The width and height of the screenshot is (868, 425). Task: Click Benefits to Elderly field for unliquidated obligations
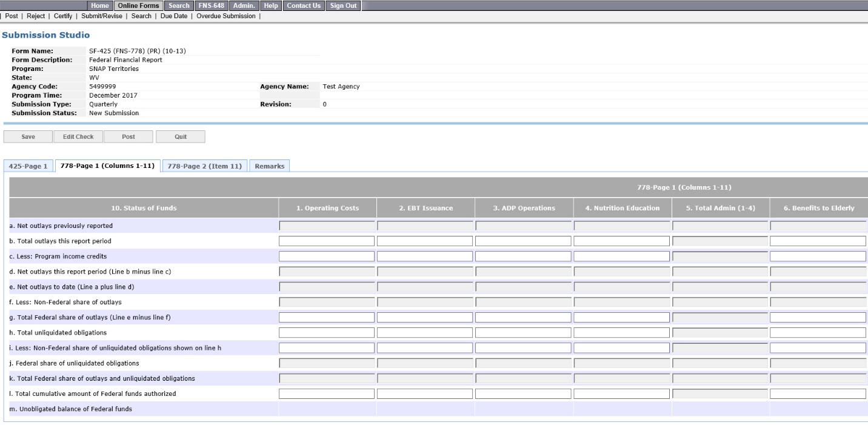818,332
